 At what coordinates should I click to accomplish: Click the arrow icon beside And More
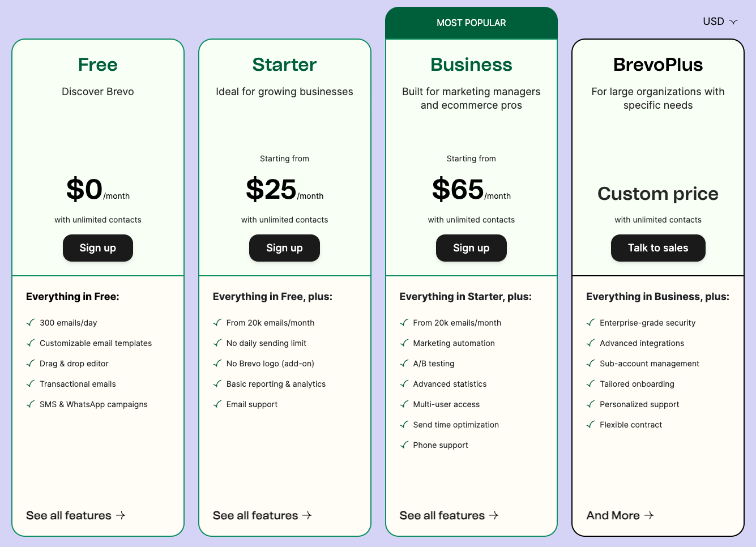tap(649, 515)
